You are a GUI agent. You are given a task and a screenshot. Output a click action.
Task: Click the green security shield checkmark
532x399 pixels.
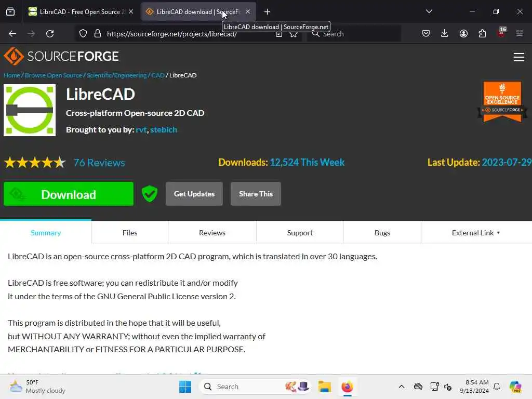pyautogui.click(x=149, y=194)
